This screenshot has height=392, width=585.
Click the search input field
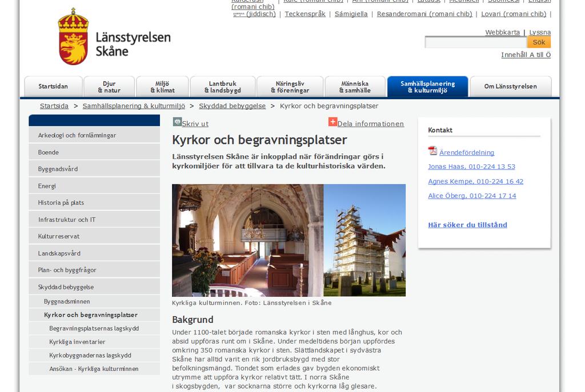click(476, 42)
